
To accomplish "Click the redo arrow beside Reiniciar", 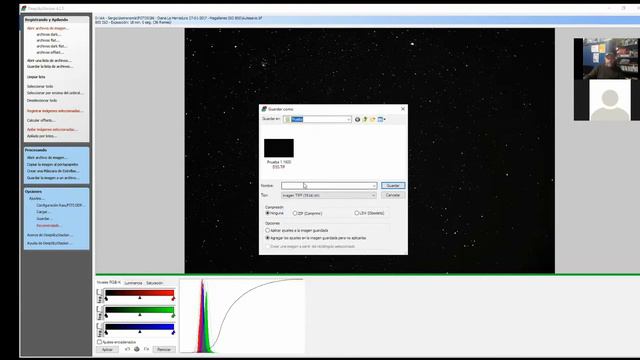I will 146,349.
